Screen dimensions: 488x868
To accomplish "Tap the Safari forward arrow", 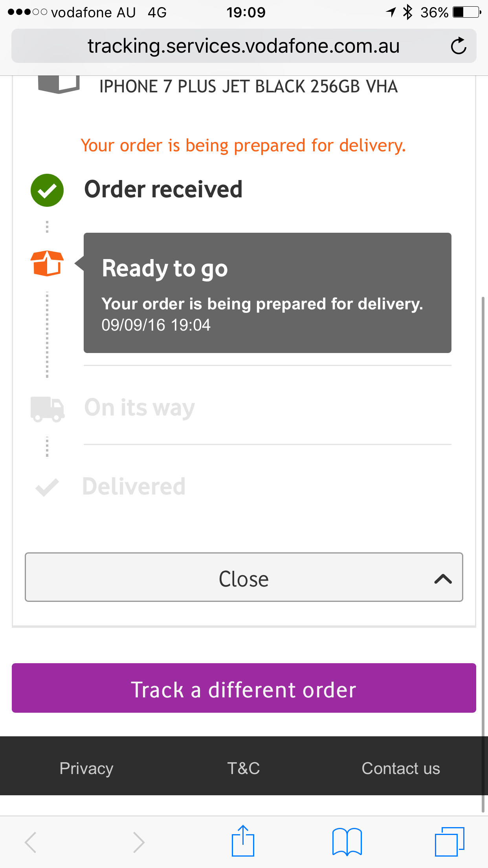I will [138, 842].
